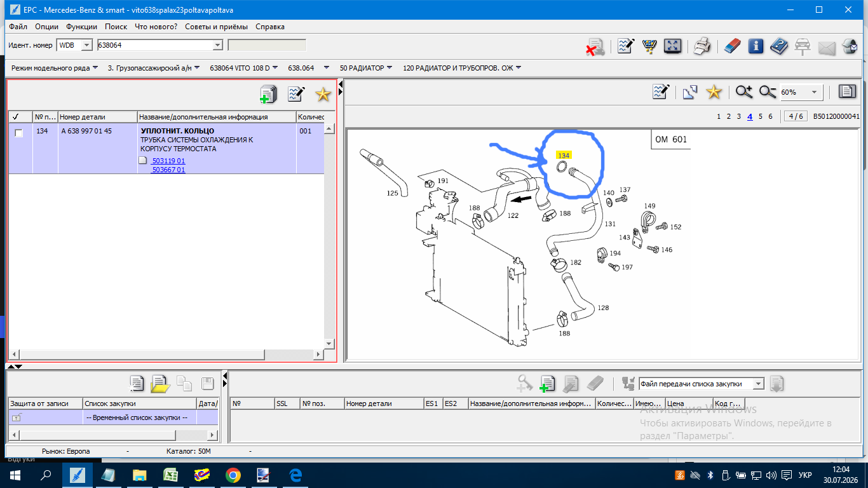The height and width of the screenshot is (488, 868).
Task: Zoom in on the illustration
Action: click(744, 92)
